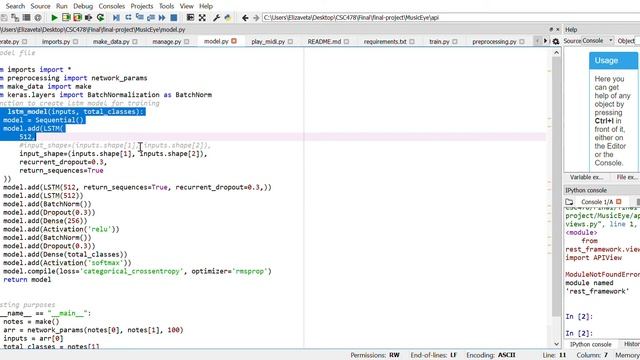Close the model.py tab
Screen dimensions: 640x360
point(234,41)
